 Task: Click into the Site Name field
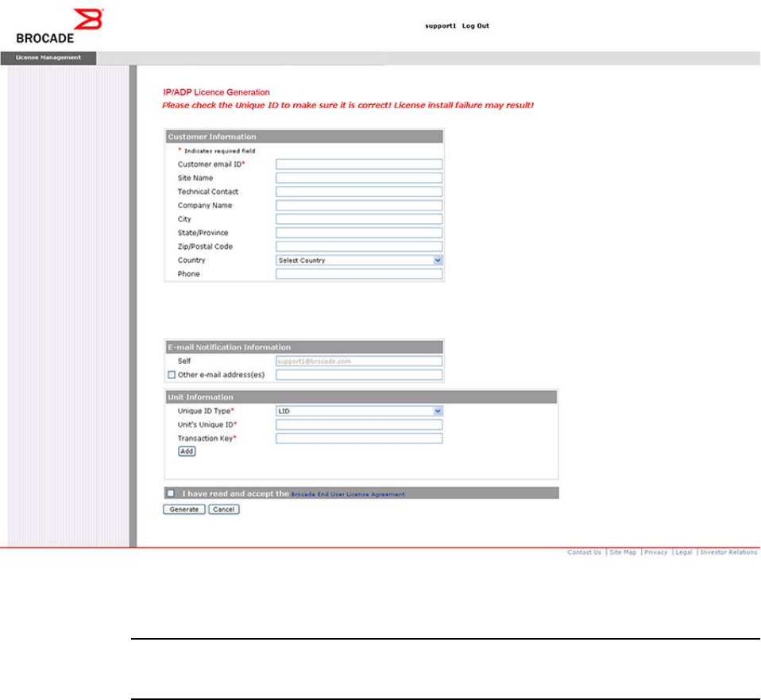coord(359,178)
